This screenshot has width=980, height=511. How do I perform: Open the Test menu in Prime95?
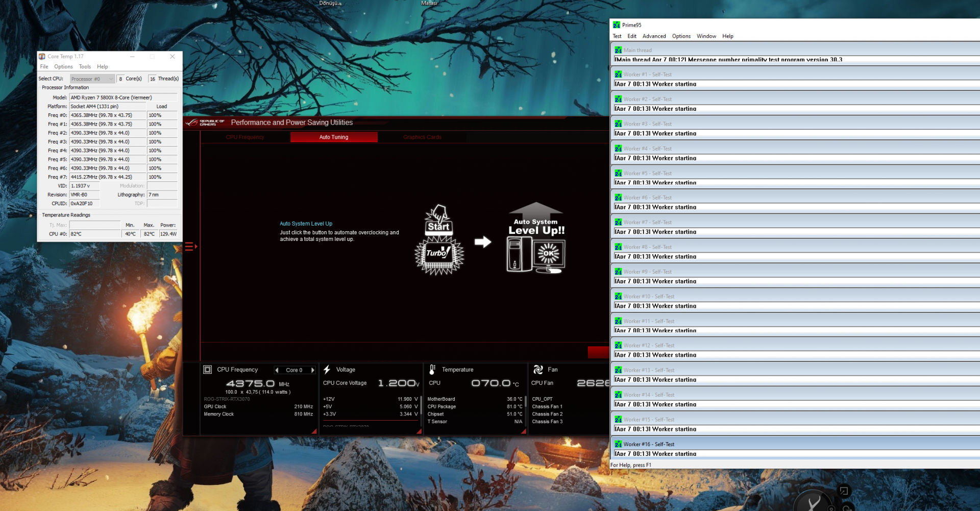coord(617,36)
